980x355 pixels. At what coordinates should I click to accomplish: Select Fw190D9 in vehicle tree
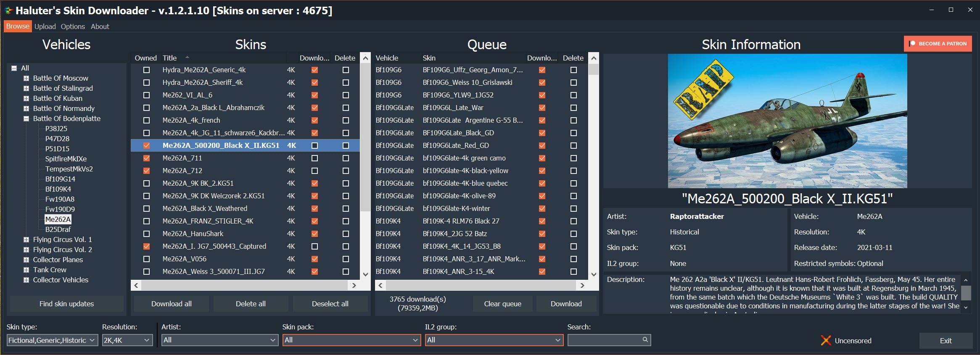(60, 209)
